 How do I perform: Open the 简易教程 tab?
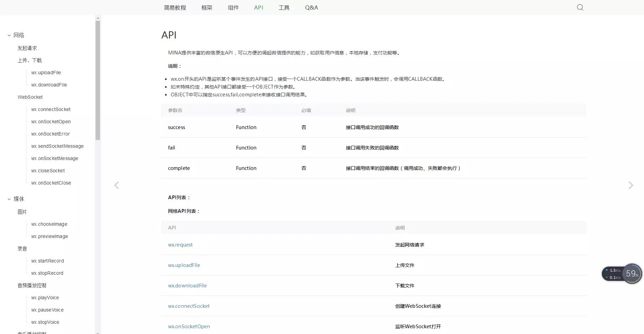175,7
